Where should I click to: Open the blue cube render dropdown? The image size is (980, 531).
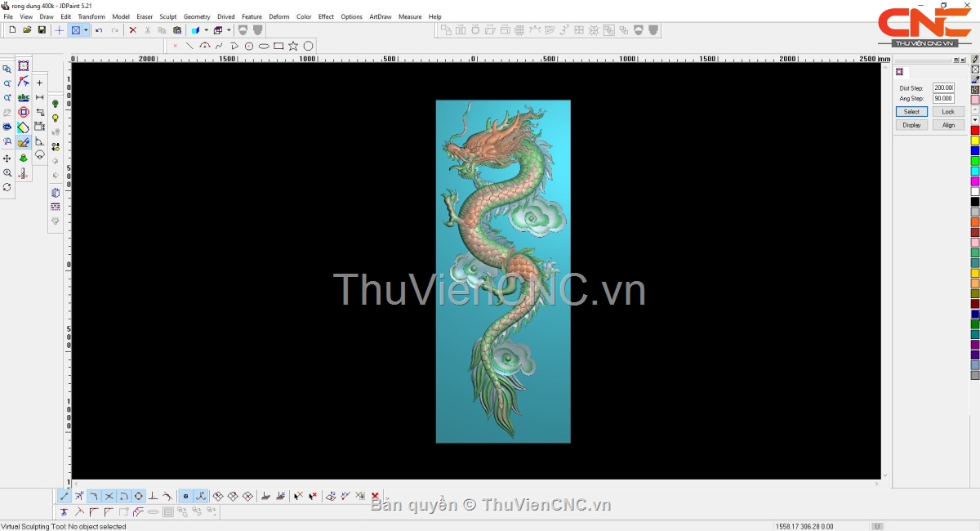(x=206, y=30)
